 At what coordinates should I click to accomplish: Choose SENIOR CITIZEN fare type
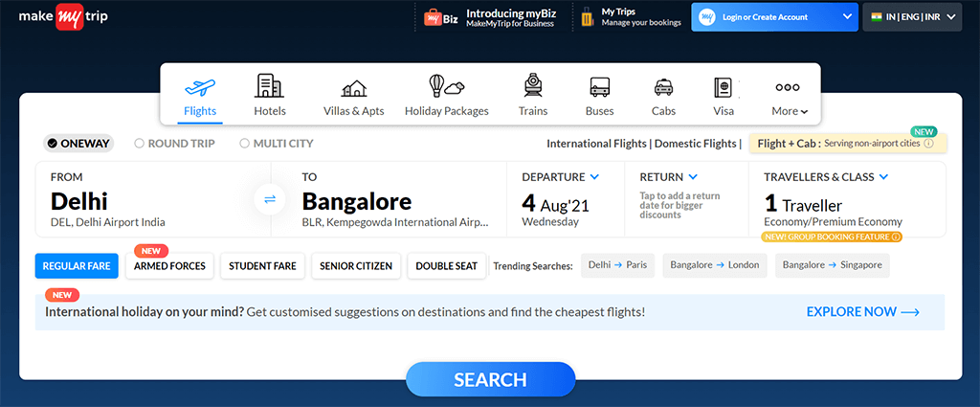click(356, 265)
